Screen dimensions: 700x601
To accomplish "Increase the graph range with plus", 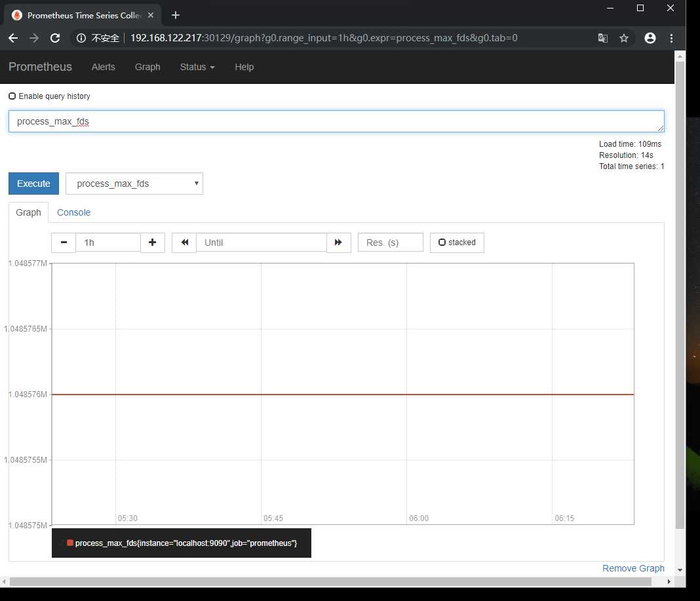I will (x=152, y=242).
